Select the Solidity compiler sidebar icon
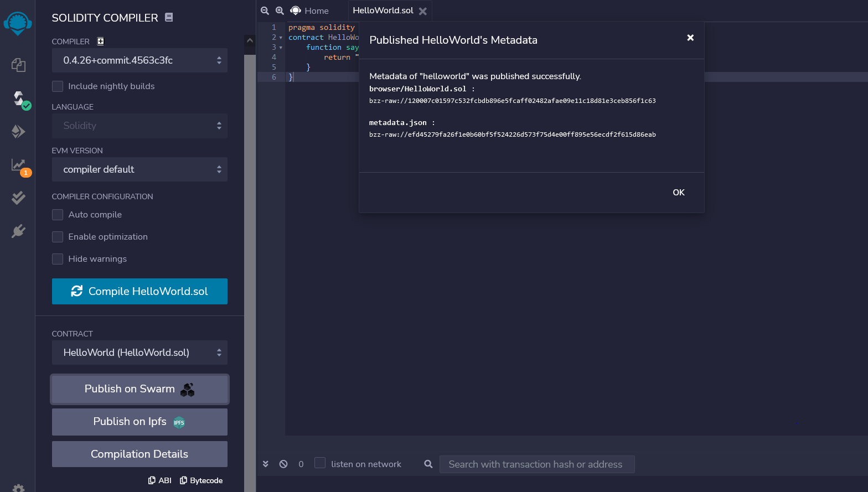Screen dimensions: 868x492 19,99
